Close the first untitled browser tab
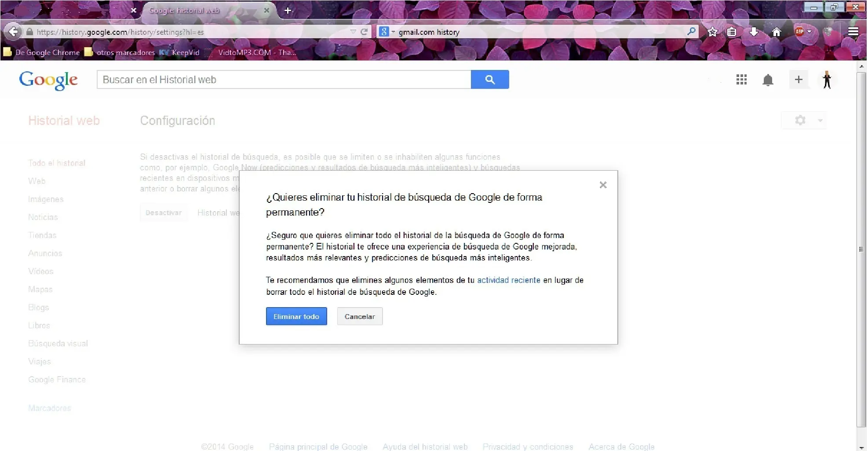 tap(134, 10)
